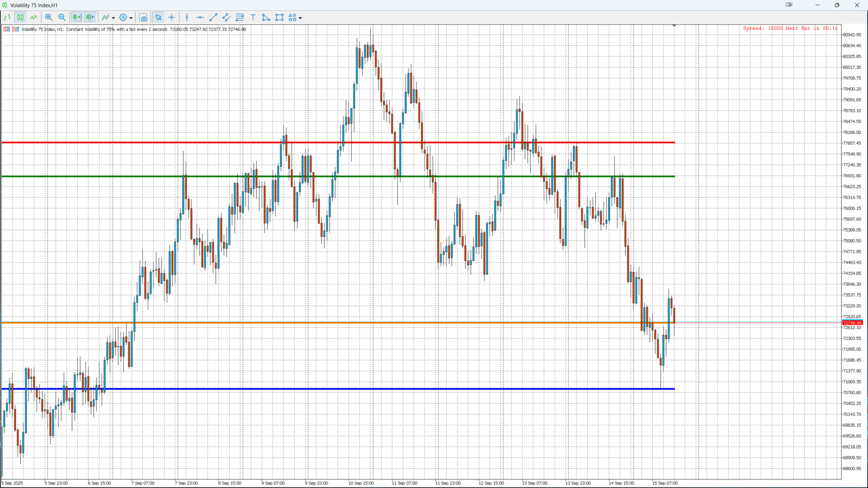Zoom out of the chart

(62, 18)
